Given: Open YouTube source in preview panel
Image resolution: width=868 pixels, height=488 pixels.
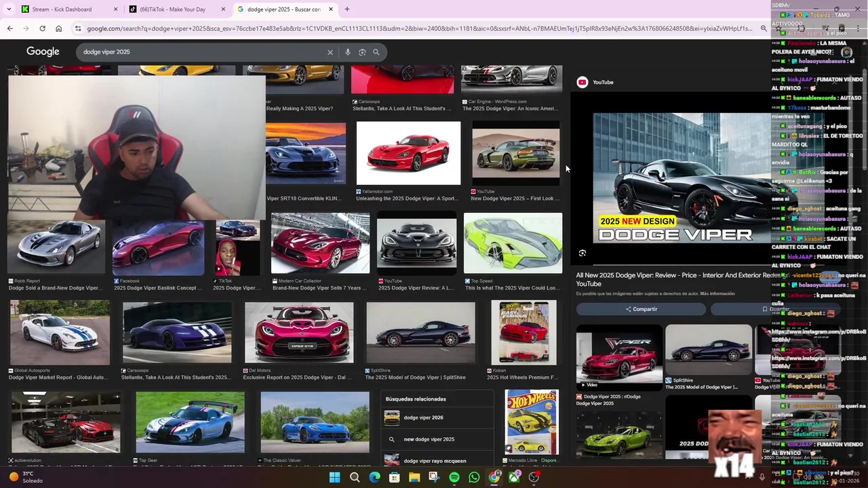Looking at the screenshot, I should pyautogui.click(x=595, y=82).
